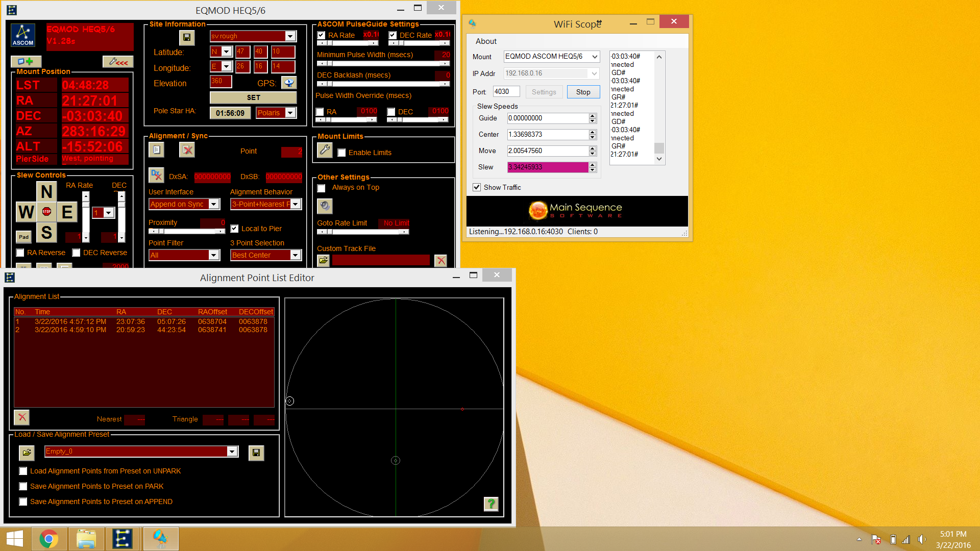Open Mount dropdown in WiFi Scope
Image resolution: width=980 pixels, height=551 pixels.
point(595,57)
